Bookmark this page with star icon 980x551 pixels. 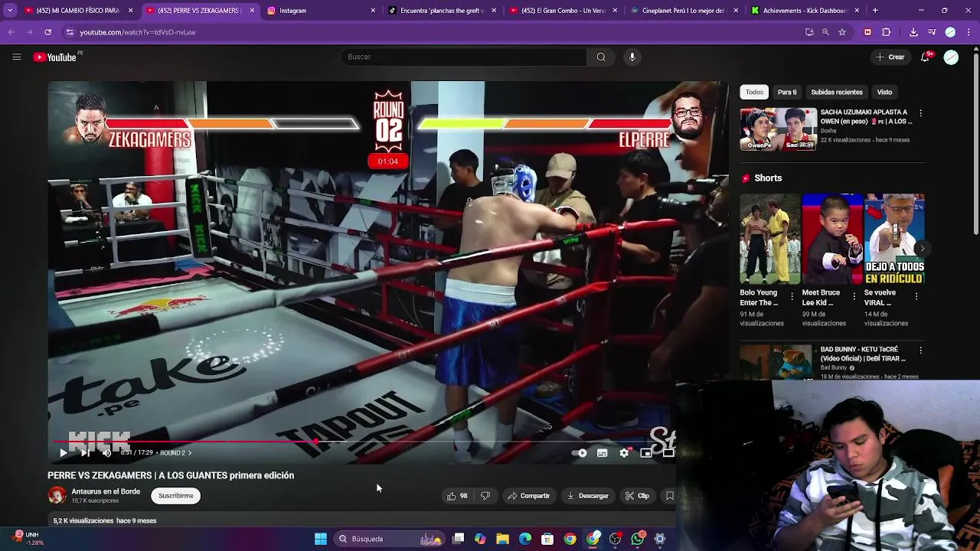[842, 32]
